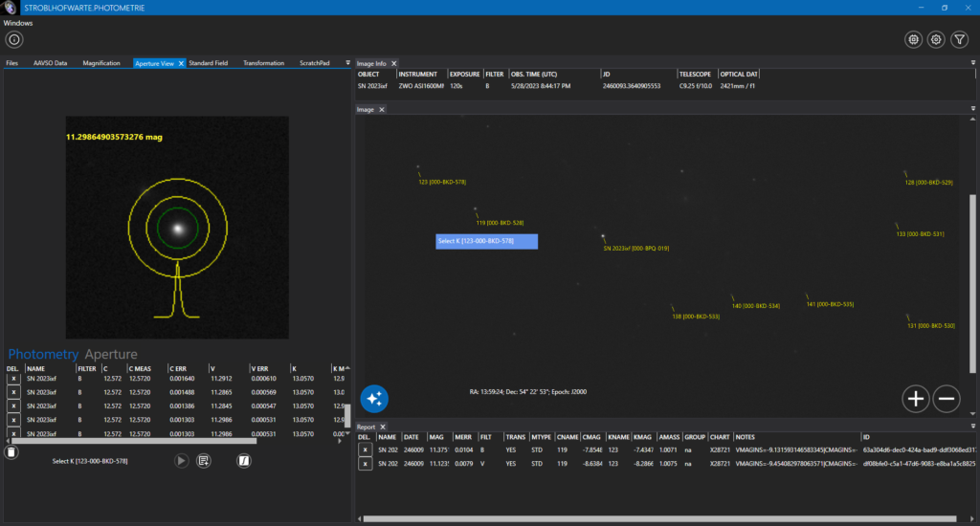Click star label 119 [000-BKD-528]

pos(500,223)
